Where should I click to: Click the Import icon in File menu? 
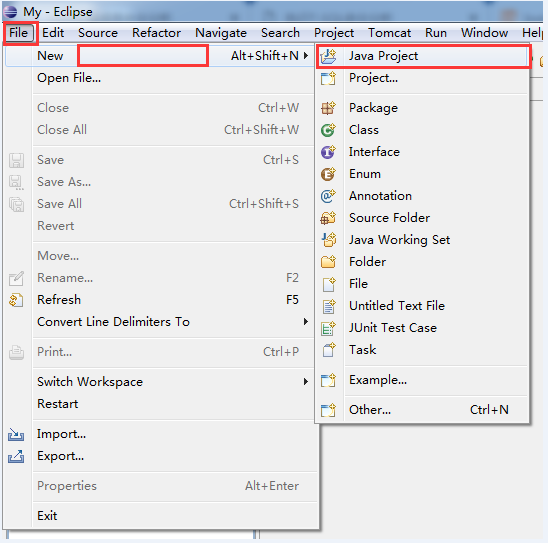point(16,434)
